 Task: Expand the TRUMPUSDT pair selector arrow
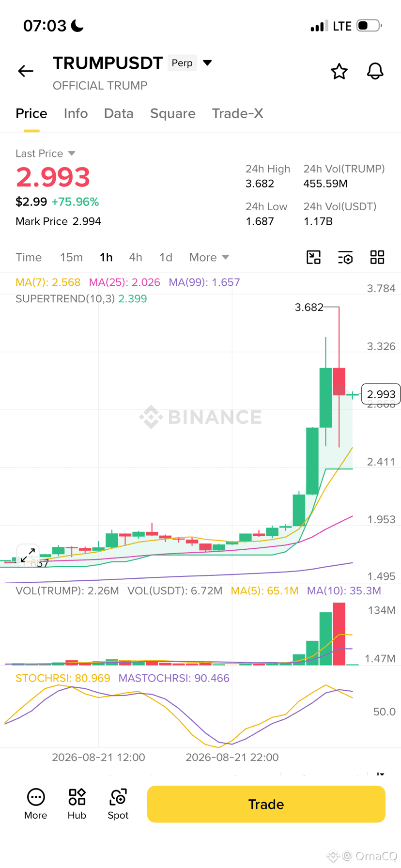pyautogui.click(x=207, y=63)
